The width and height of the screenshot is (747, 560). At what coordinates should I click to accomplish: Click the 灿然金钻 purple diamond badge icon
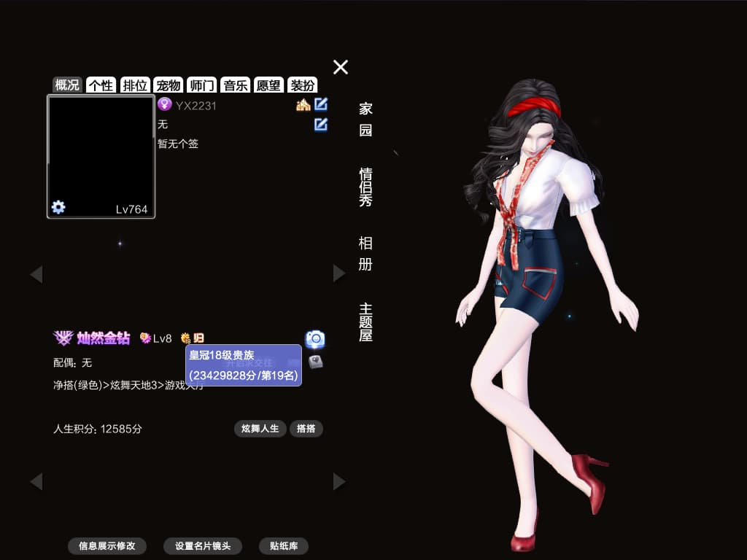pyautogui.click(x=63, y=338)
